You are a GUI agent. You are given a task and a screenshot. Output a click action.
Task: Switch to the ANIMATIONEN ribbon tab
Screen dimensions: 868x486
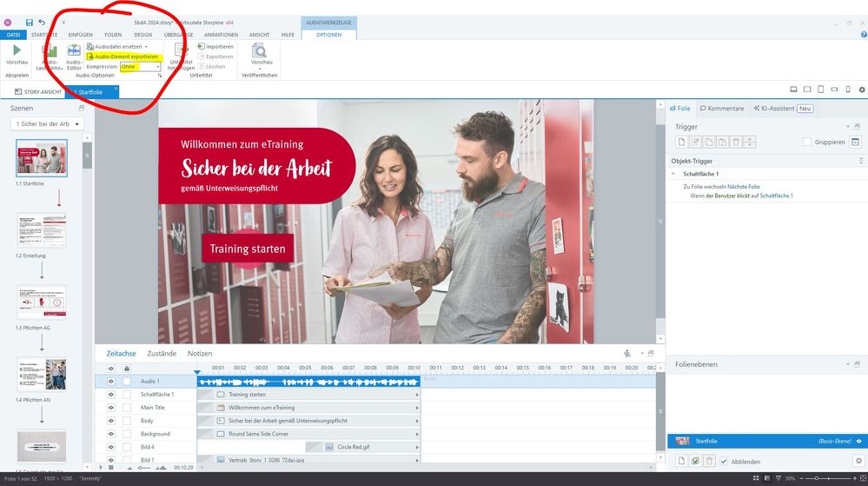pyautogui.click(x=221, y=35)
